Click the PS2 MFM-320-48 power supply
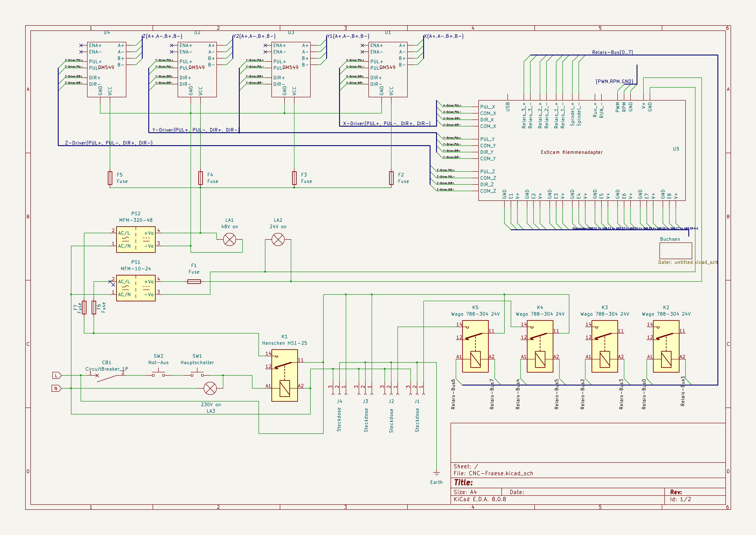Viewport: 756px width, 535px height. click(136, 239)
